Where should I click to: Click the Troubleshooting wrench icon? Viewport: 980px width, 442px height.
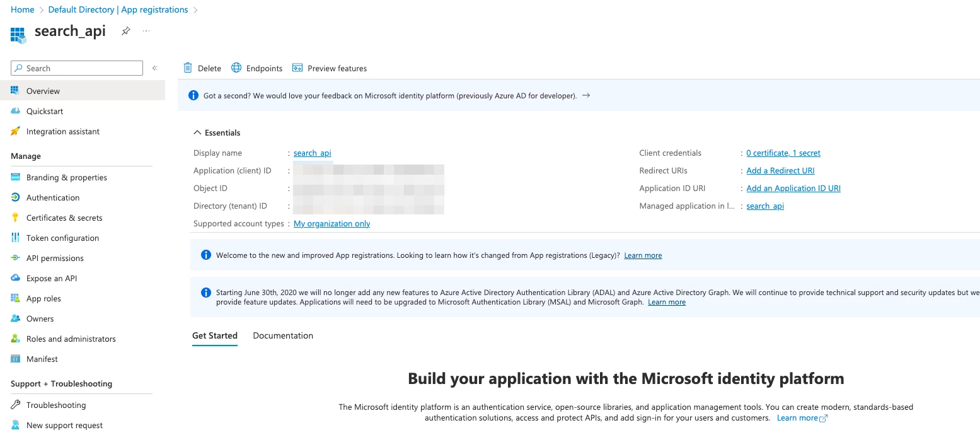coord(15,405)
